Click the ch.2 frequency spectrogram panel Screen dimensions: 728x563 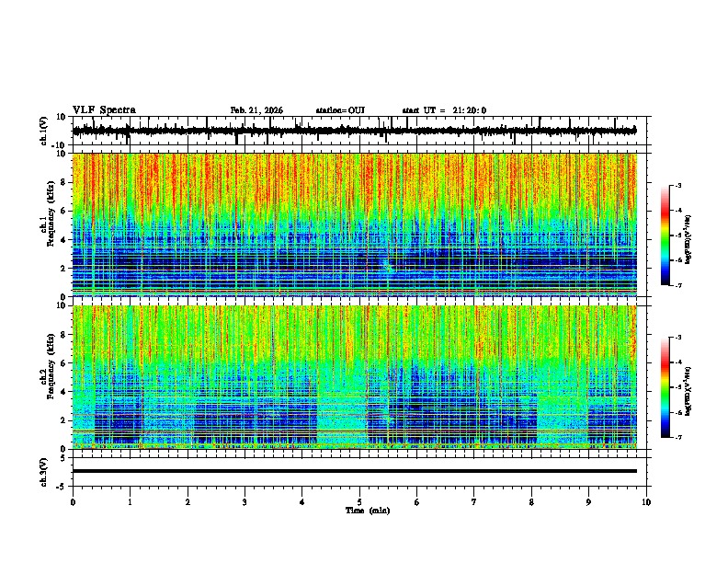354,377
